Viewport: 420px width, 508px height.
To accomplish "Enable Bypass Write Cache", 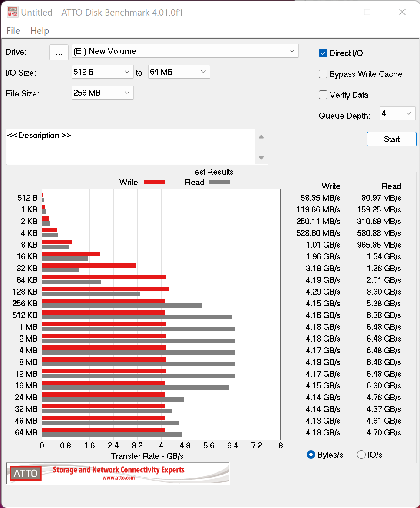I will click(x=323, y=74).
